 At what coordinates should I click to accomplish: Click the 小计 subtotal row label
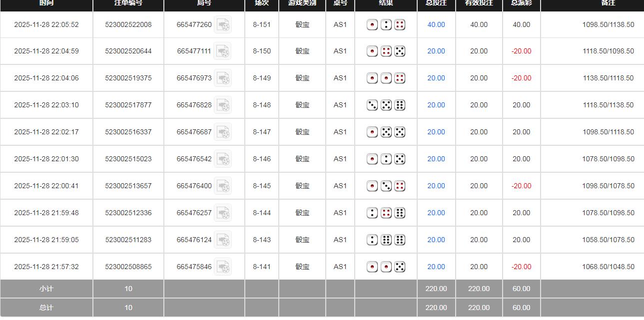(46, 289)
